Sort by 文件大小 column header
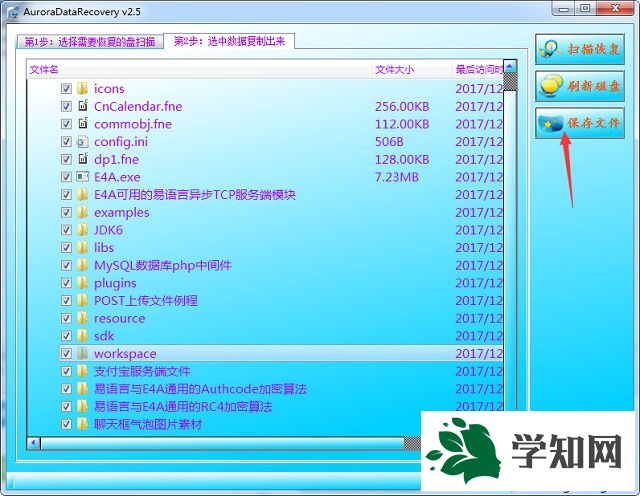This screenshot has height=496, width=640. (412, 70)
